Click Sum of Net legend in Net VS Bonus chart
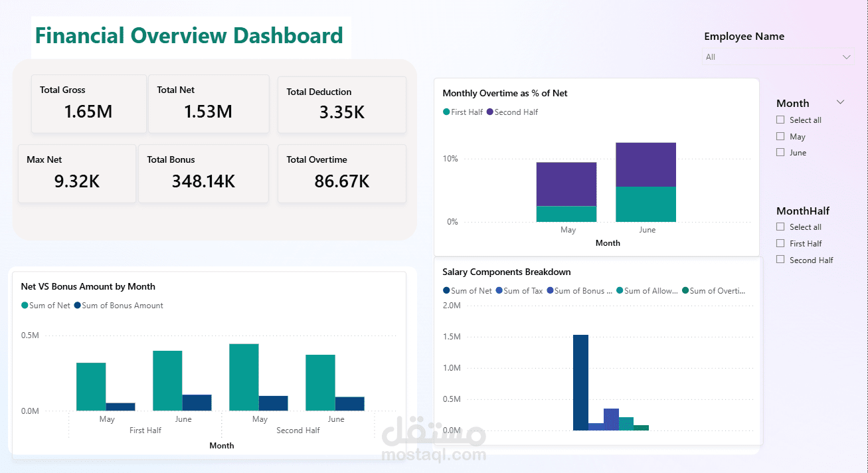The height and width of the screenshot is (473, 868). pyautogui.click(x=46, y=306)
